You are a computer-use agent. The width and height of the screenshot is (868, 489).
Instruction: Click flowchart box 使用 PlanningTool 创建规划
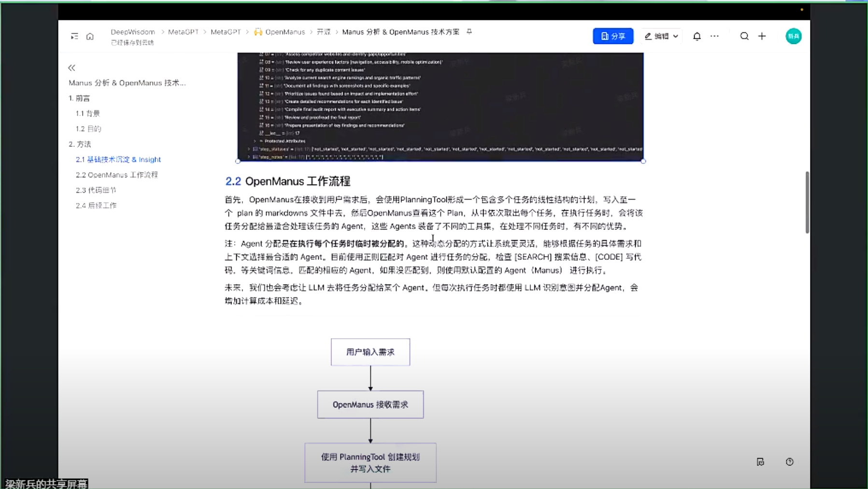pos(370,462)
